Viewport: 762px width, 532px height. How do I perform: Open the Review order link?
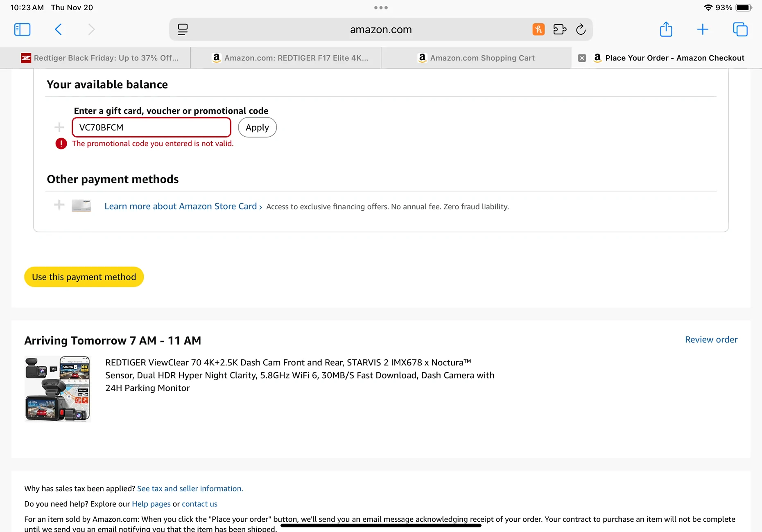coord(711,340)
